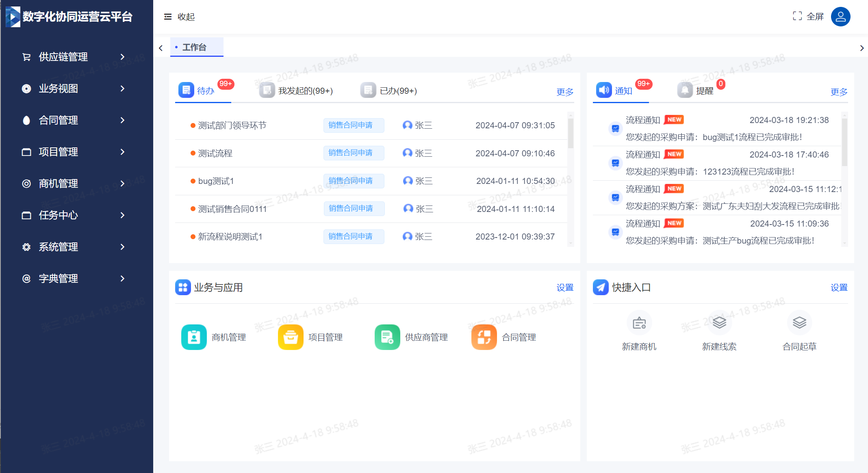Viewport: 868px width, 473px height.
Task: Switch to the 工作台 tab
Action: (x=197, y=47)
